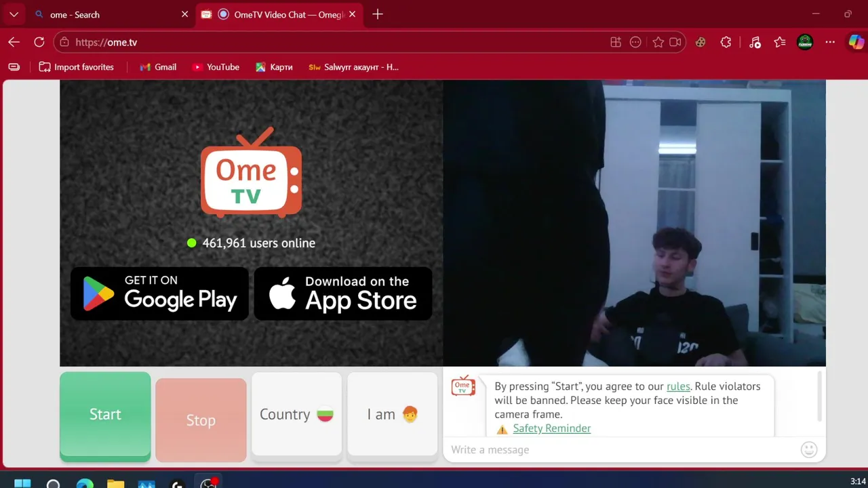
Task: Close the OmeTV Video Chat tab
Action: [x=352, y=14]
